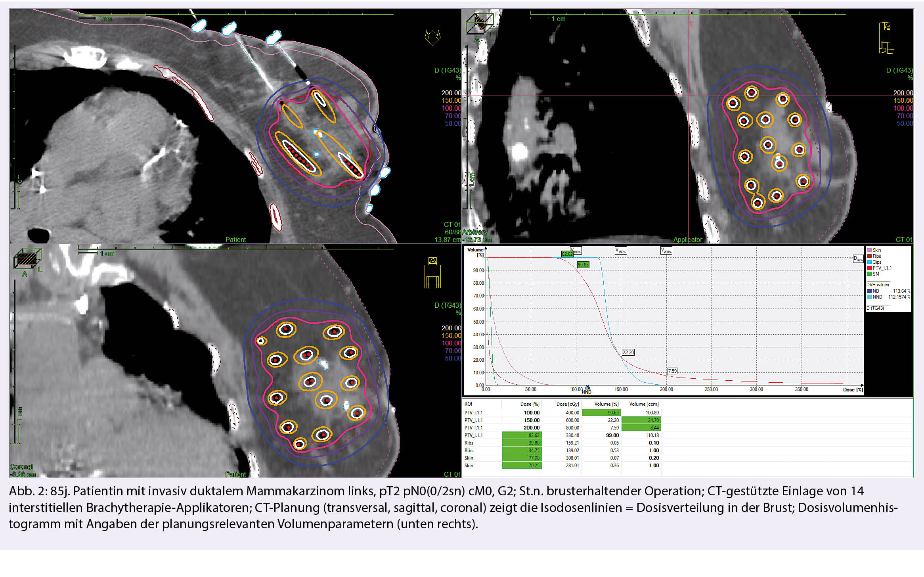Click the ROI column header
The image size is (924, 577).
[469, 404]
